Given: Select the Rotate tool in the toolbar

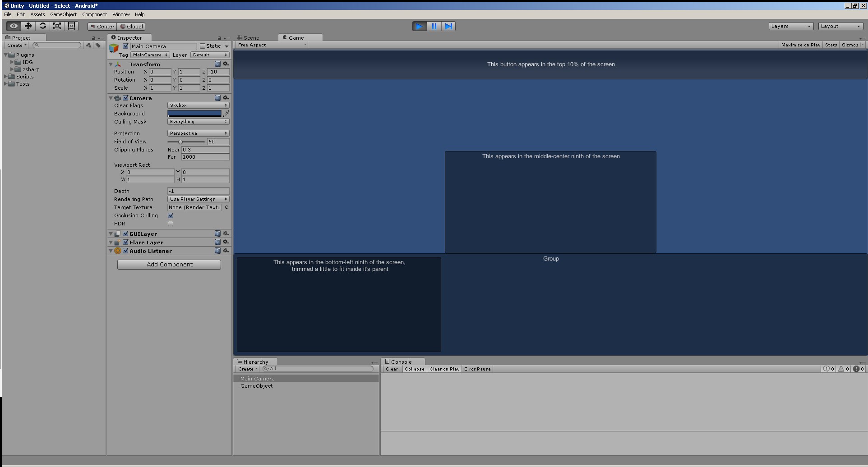Looking at the screenshot, I should click(x=42, y=26).
